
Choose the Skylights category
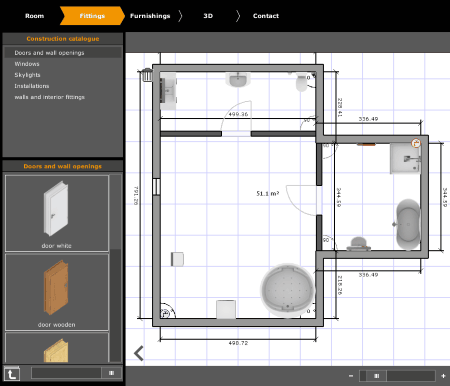point(27,75)
